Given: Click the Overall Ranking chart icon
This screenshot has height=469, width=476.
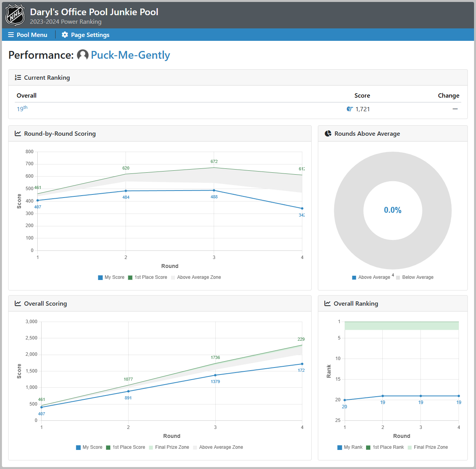Looking at the screenshot, I should tap(328, 303).
